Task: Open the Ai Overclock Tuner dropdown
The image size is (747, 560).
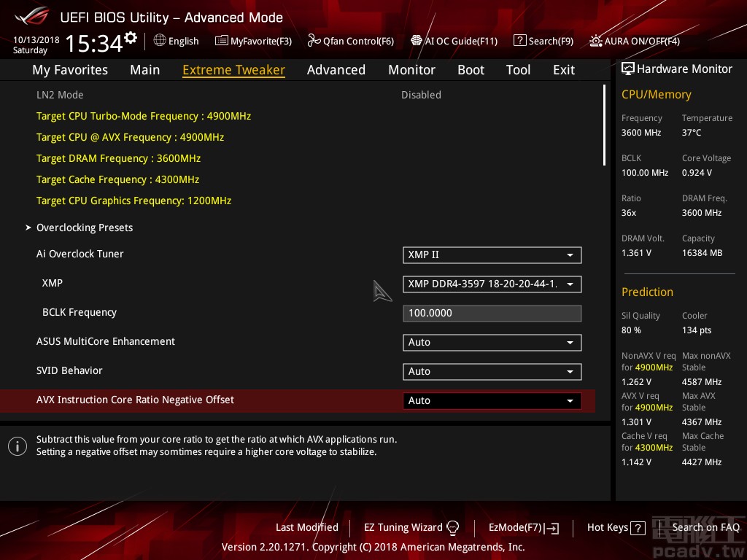Action: (x=570, y=255)
